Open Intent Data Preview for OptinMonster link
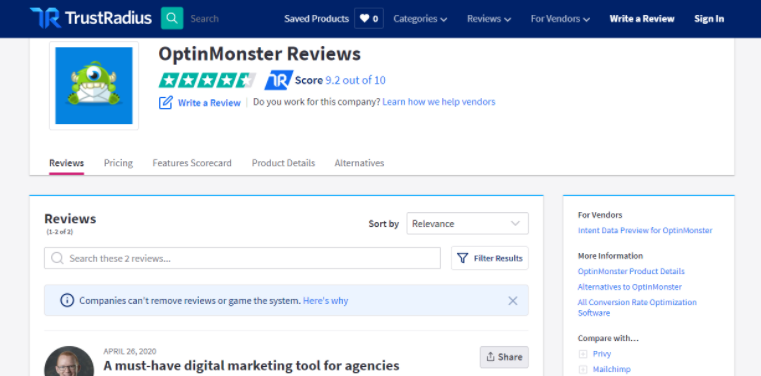 (645, 230)
